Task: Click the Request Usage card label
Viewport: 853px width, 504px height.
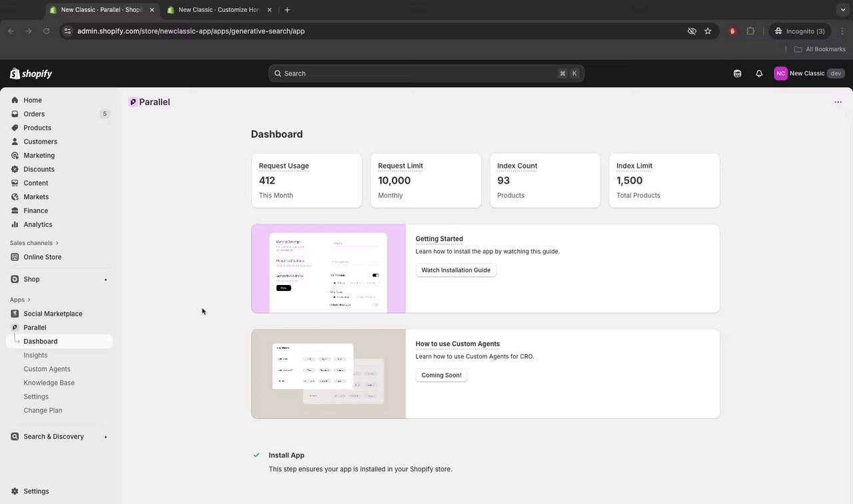Action: click(284, 166)
